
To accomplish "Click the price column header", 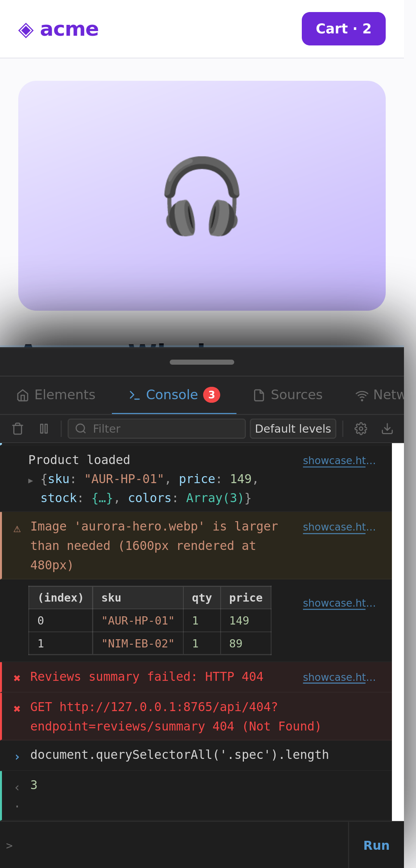I will (246, 598).
